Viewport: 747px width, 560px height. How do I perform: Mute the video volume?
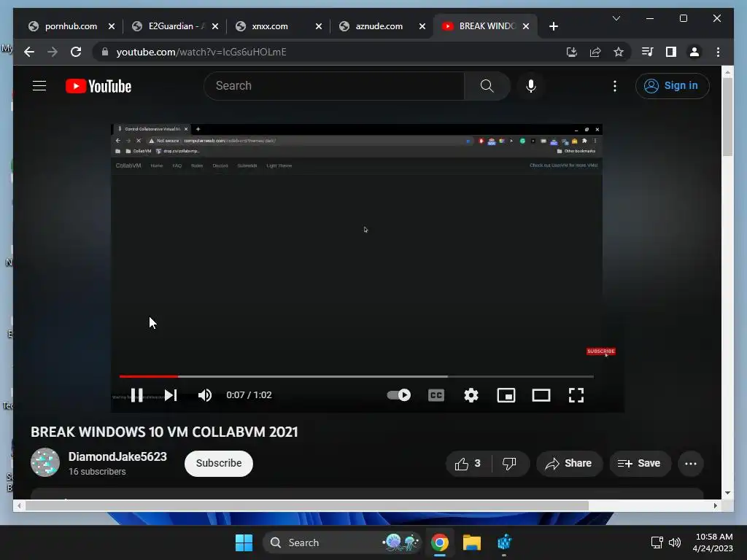click(205, 395)
